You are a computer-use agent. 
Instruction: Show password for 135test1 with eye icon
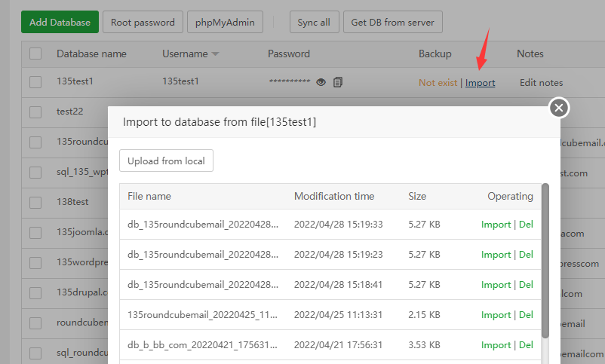[x=321, y=83]
